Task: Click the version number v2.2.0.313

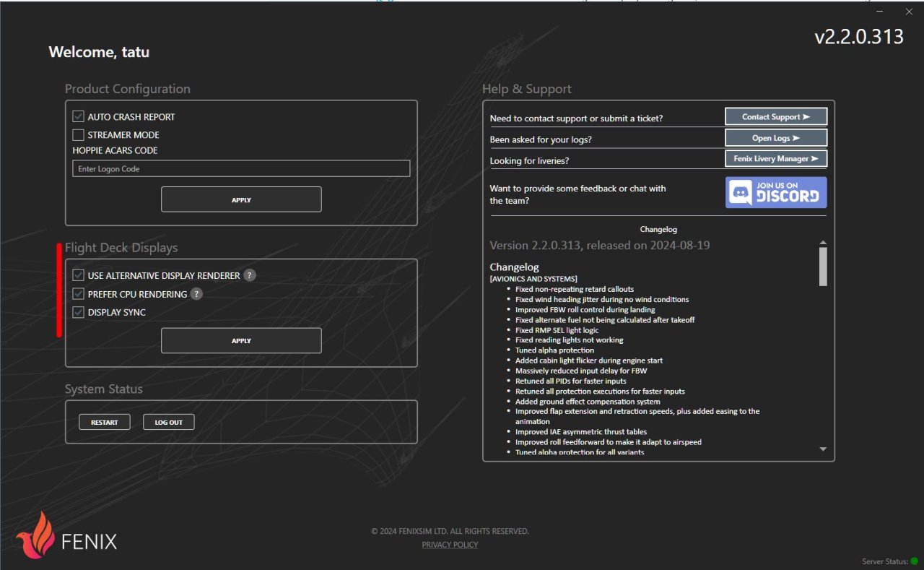Action: (x=859, y=37)
